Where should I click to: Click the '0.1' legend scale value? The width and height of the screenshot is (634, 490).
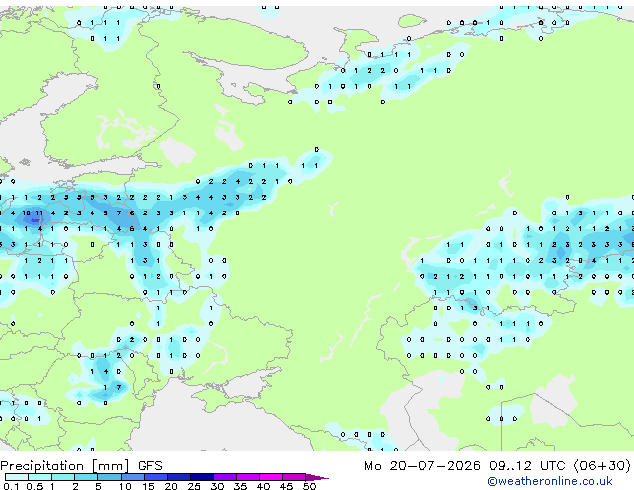(x=11, y=486)
